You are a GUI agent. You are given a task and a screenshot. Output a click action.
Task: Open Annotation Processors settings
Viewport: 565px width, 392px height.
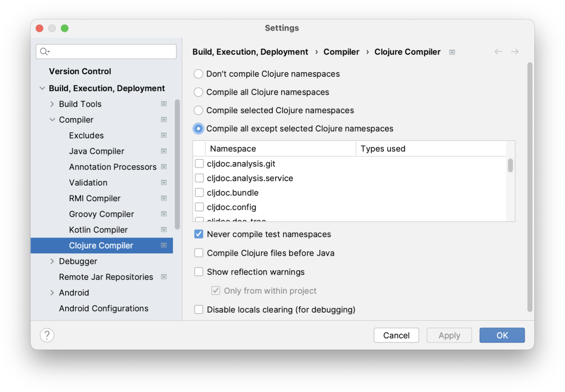(x=112, y=167)
